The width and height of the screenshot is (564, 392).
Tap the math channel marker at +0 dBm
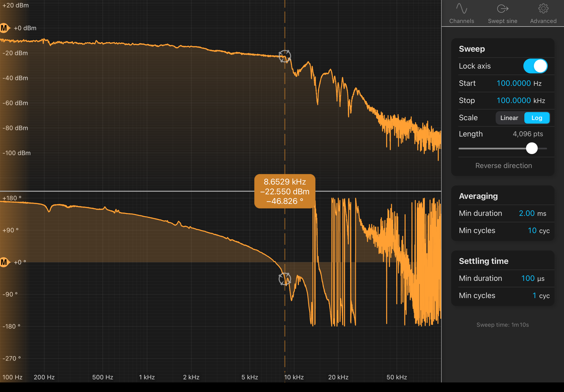5,28
